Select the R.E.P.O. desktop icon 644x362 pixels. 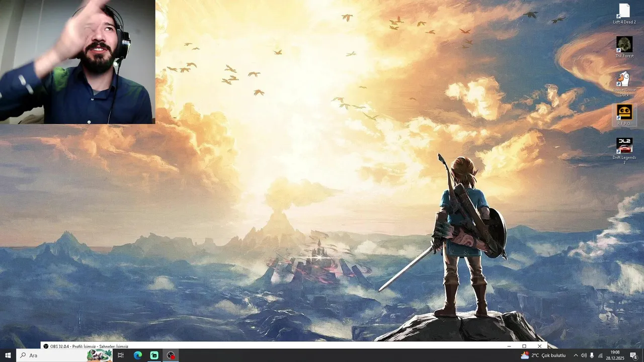(624, 115)
